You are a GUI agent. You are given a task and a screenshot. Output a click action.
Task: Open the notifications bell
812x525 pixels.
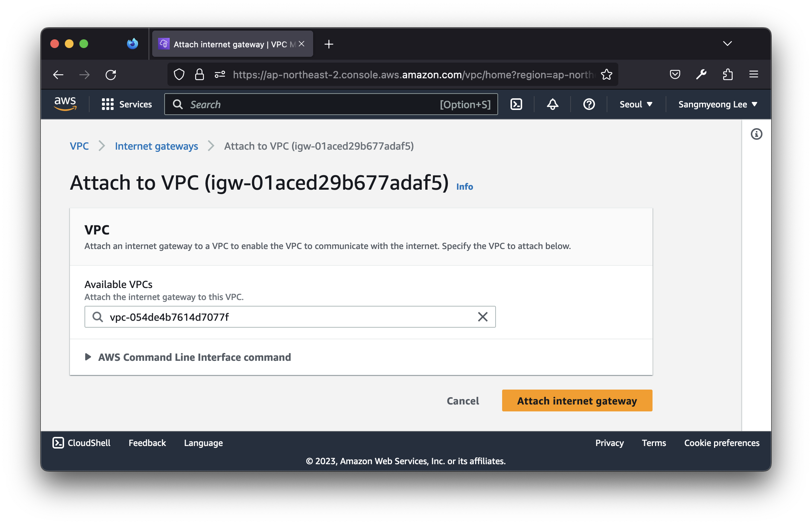pos(552,104)
